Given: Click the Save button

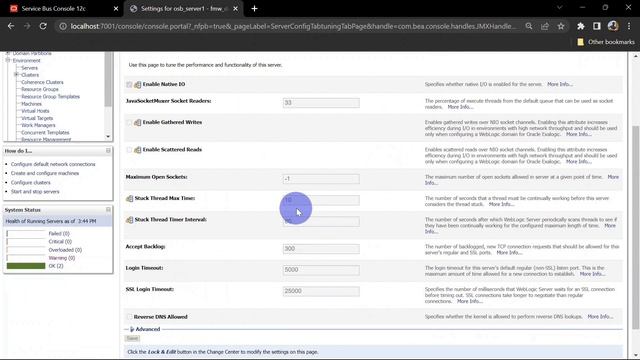Looking at the screenshot, I should [x=132, y=338].
